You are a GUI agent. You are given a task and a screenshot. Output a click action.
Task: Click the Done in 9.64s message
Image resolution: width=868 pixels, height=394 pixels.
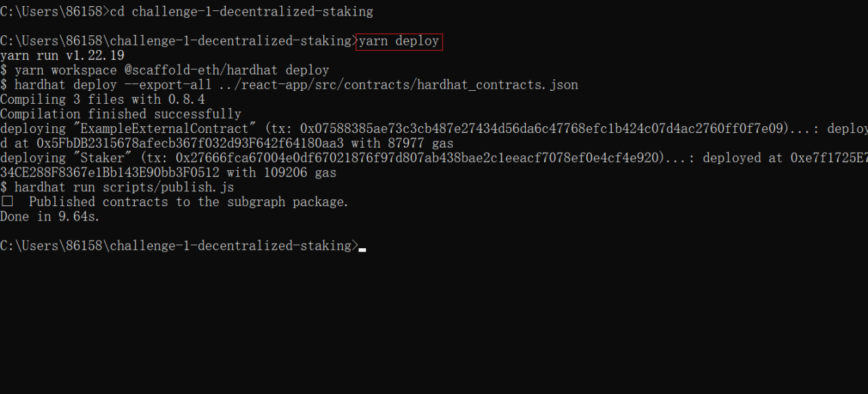pyautogui.click(x=51, y=217)
